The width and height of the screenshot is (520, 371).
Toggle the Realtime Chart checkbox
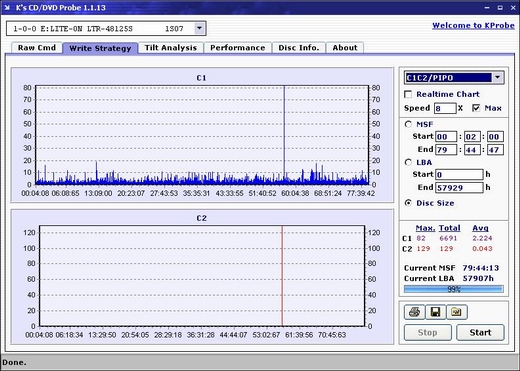click(408, 94)
